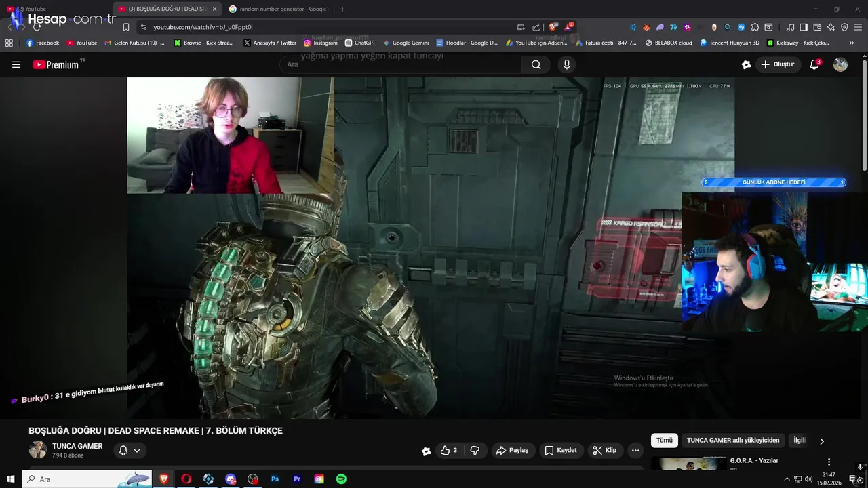
Task: Open extensions puzzle piece menu
Action: (755, 27)
